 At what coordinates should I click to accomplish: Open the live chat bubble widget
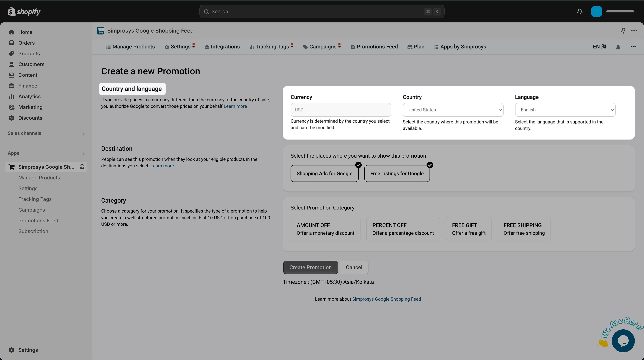click(x=623, y=341)
